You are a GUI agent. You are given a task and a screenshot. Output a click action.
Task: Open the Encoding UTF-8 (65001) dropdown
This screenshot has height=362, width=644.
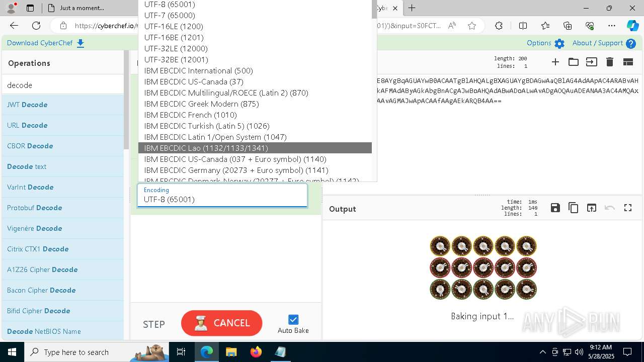(x=222, y=195)
